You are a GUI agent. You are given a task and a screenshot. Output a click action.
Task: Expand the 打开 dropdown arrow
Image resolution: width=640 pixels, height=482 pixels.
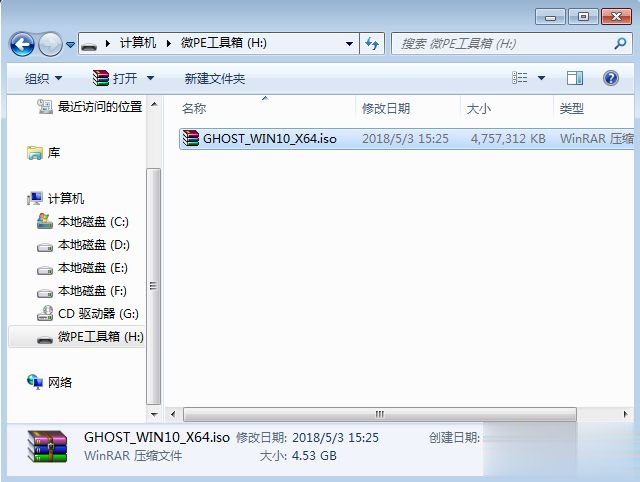[x=150, y=78]
